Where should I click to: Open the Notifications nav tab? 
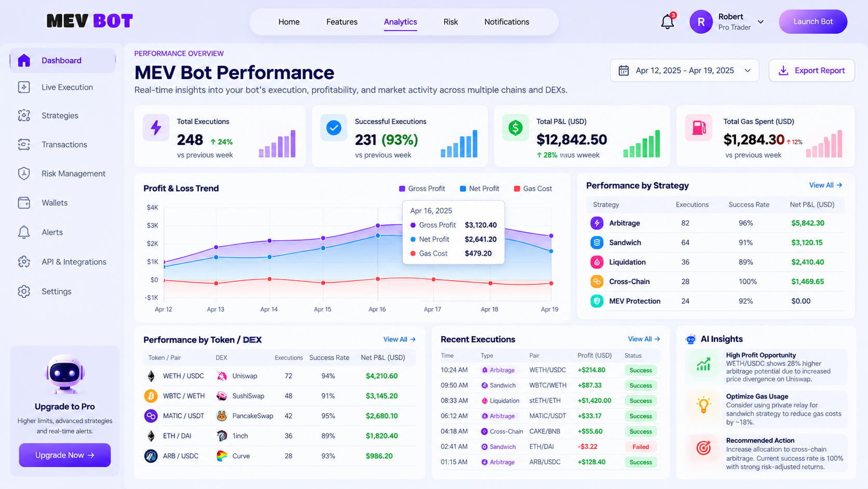pos(507,22)
